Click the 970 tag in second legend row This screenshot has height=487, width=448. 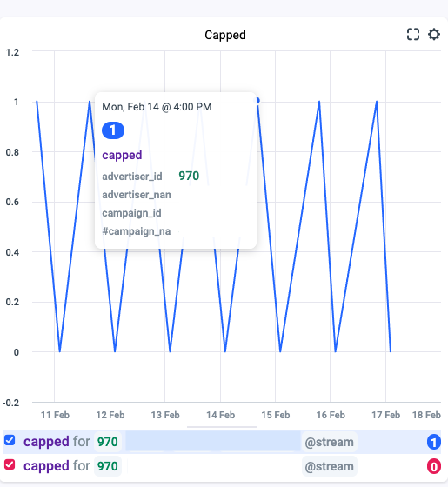pos(108,466)
